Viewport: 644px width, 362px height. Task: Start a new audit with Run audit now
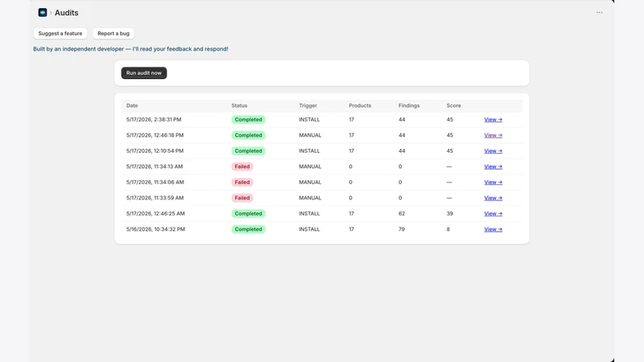pos(144,73)
